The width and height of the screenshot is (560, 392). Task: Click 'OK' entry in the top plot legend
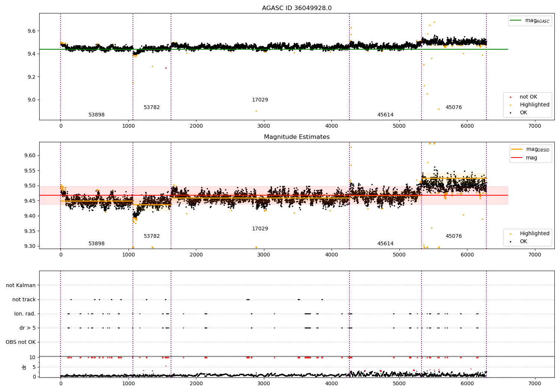pyautogui.click(x=523, y=113)
